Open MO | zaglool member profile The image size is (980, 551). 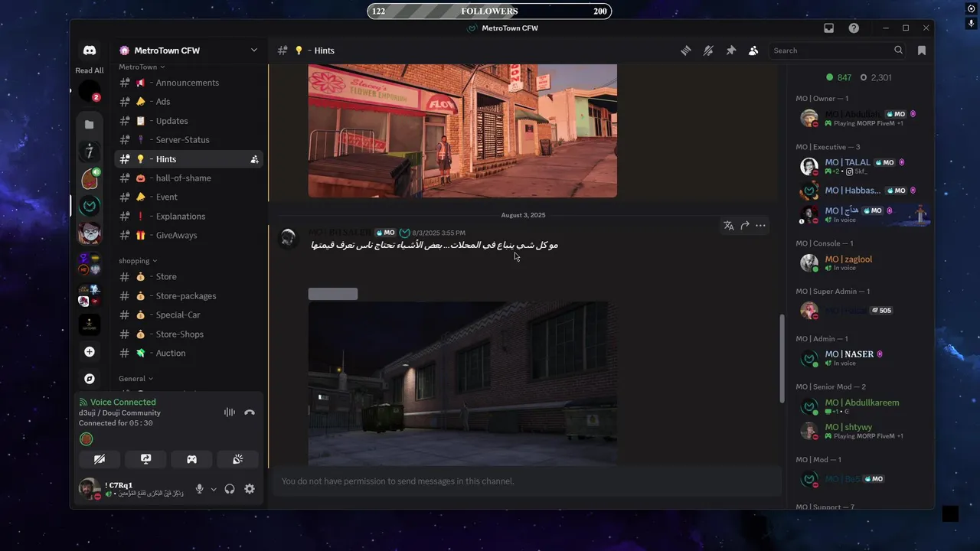coord(862,263)
